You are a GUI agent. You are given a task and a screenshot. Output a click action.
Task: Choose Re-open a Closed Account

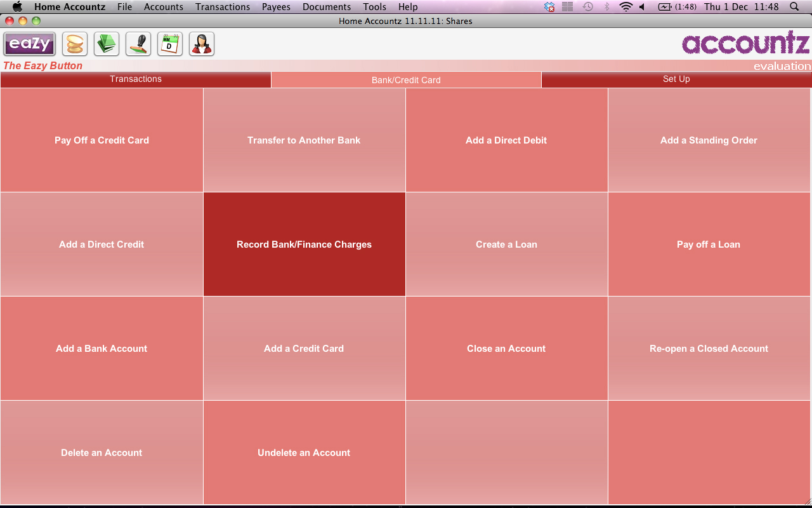pos(709,349)
